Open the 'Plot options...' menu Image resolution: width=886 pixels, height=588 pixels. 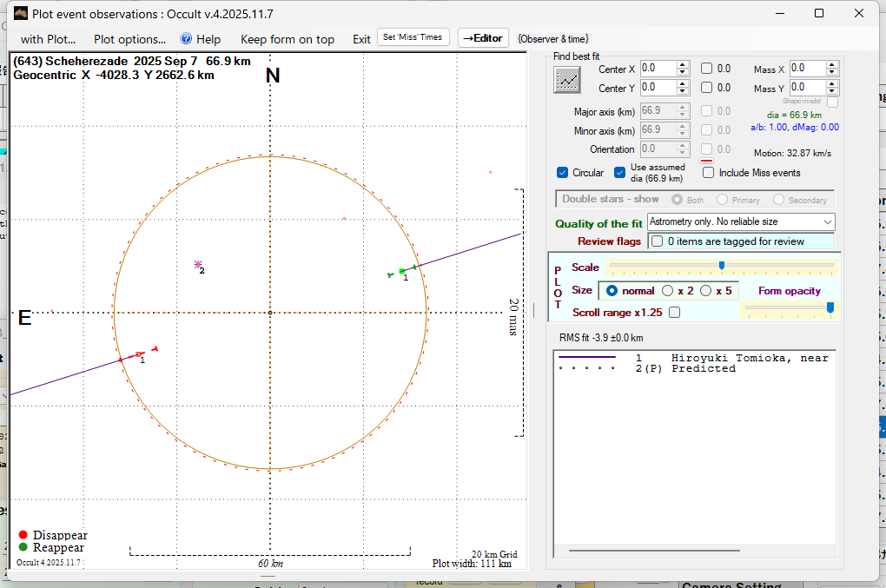click(129, 39)
